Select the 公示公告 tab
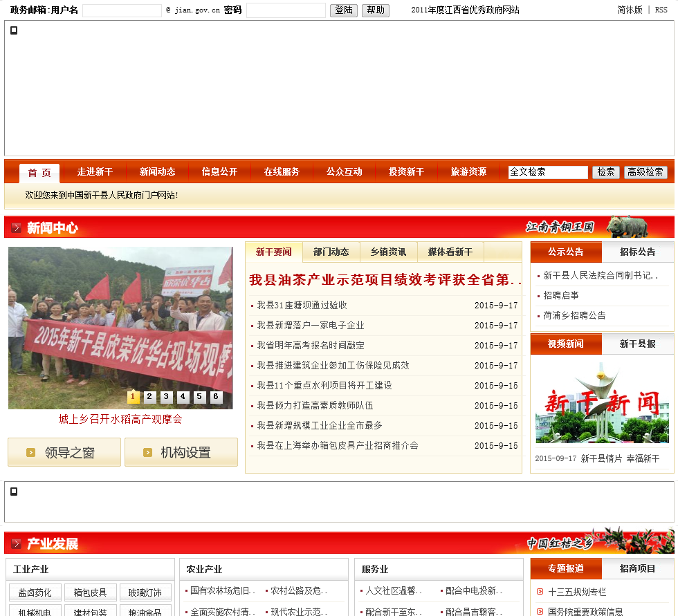The height and width of the screenshot is (616, 678). click(566, 252)
